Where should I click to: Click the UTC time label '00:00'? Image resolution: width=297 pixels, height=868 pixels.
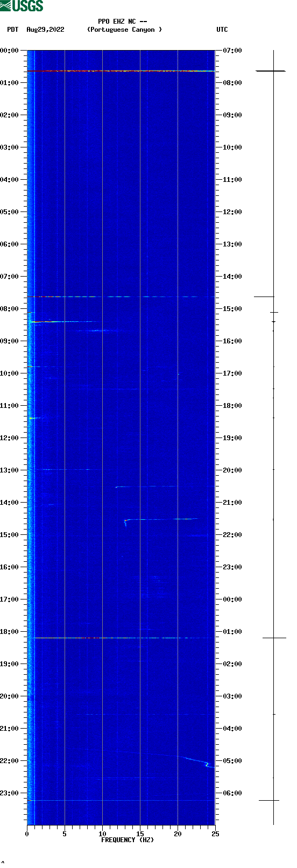pos(232,599)
